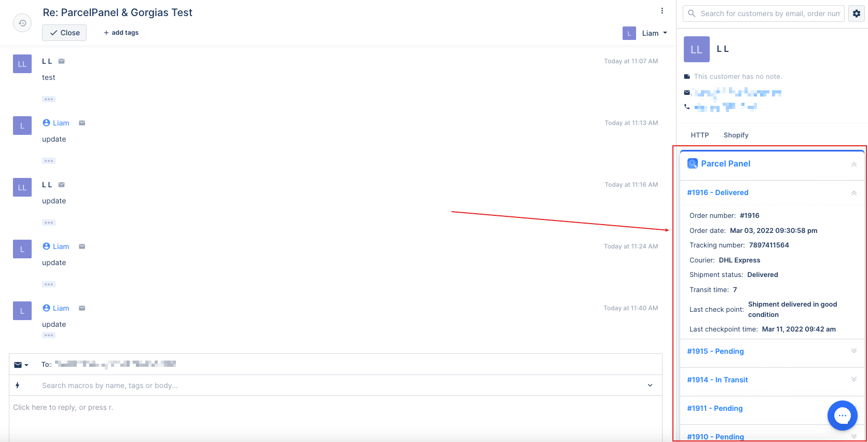Click the Parcel Panel logo icon
This screenshot has height=442, width=868.
click(692, 163)
